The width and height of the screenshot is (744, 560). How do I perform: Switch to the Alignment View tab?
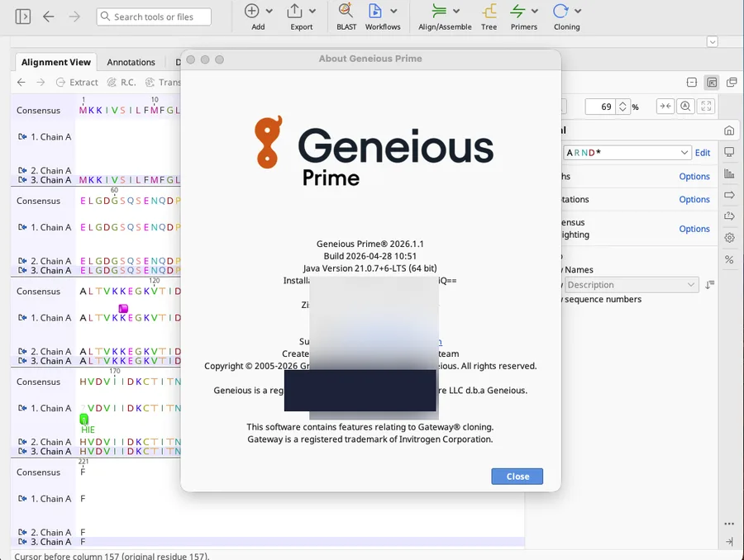tap(56, 62)
